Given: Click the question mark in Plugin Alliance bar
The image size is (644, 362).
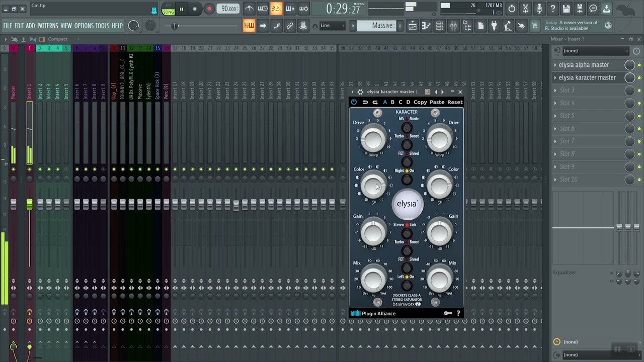Looking at the screenshot, I should [458, 313].
